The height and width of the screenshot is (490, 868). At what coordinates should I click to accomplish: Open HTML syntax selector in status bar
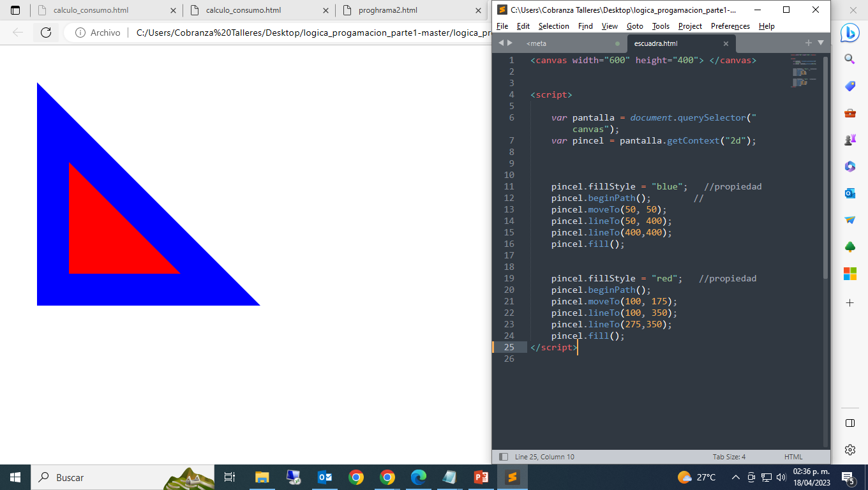793,457
